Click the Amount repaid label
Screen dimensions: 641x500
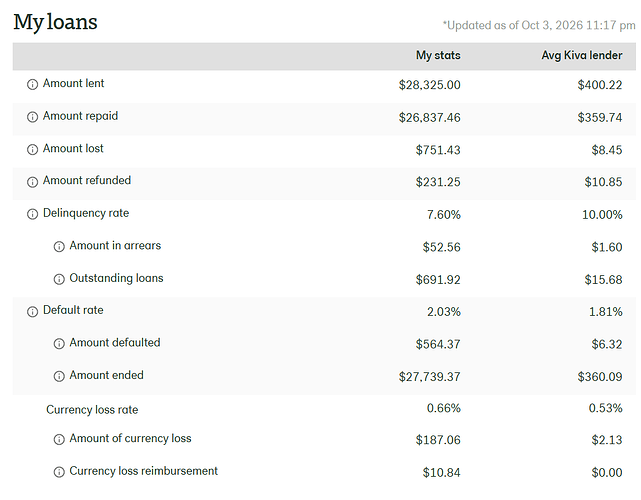point(81,116)
